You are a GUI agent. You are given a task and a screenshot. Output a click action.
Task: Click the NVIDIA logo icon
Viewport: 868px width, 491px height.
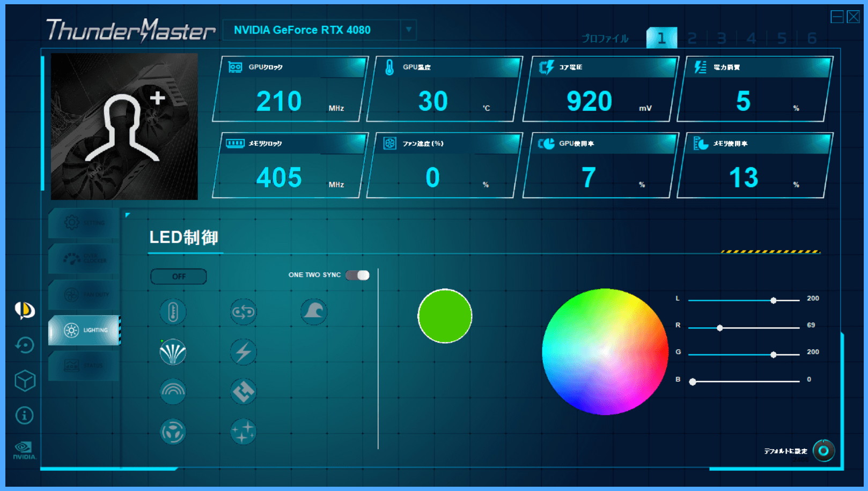coord(25,450)
